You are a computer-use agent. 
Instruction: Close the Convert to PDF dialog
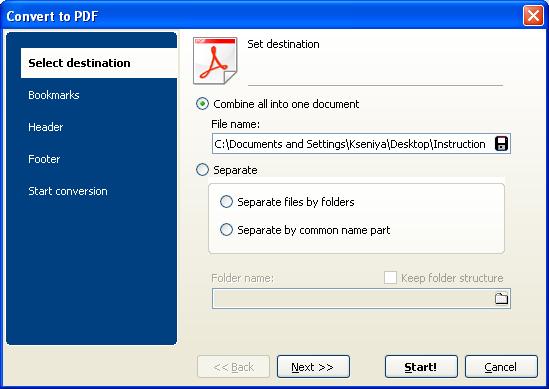coord(533,16)
